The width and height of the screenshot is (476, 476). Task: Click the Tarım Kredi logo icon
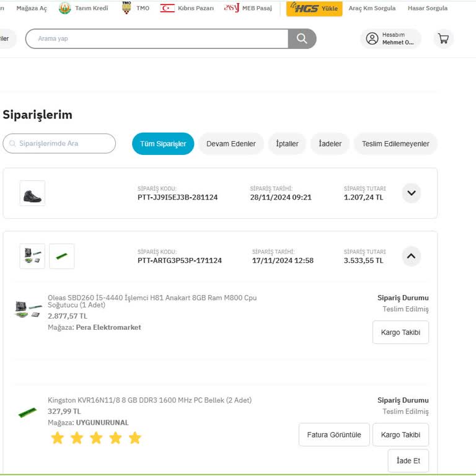(65, 8)
